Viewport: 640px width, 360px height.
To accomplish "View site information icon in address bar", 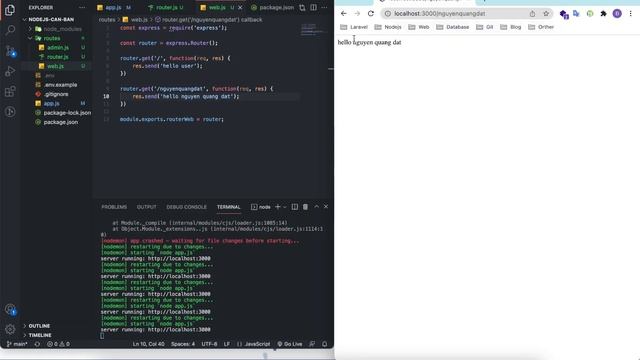I will tap(388, 13).
